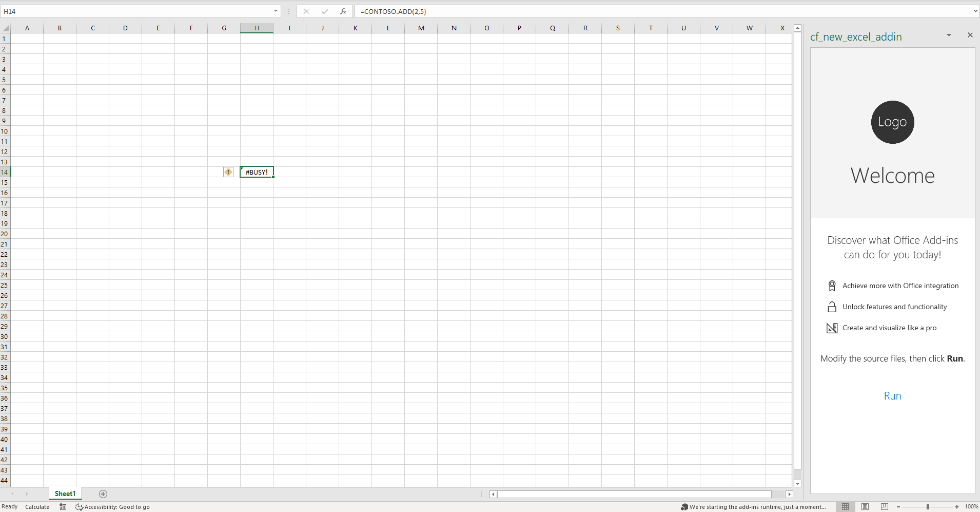Select the Calculate status indicator
Image resolution: width=980 pixels, height=512 pixels.
tap(36, 507)
